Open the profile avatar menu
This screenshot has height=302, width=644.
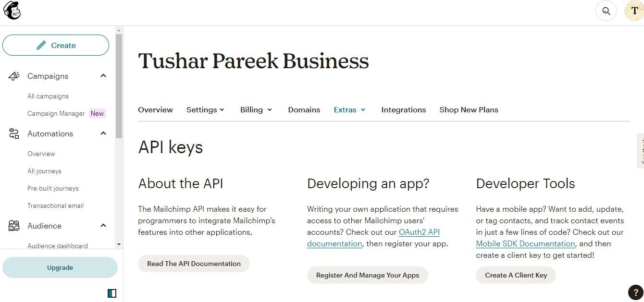point(634,11)
